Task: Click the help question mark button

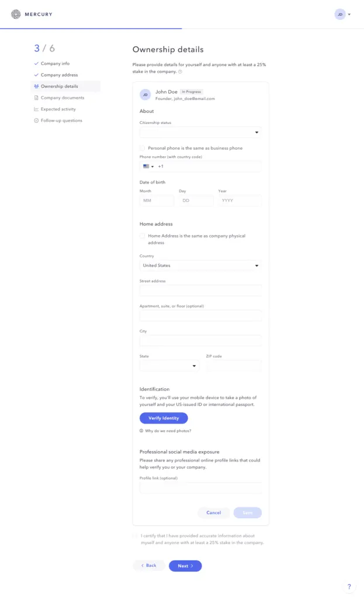Action: [349, 586]
